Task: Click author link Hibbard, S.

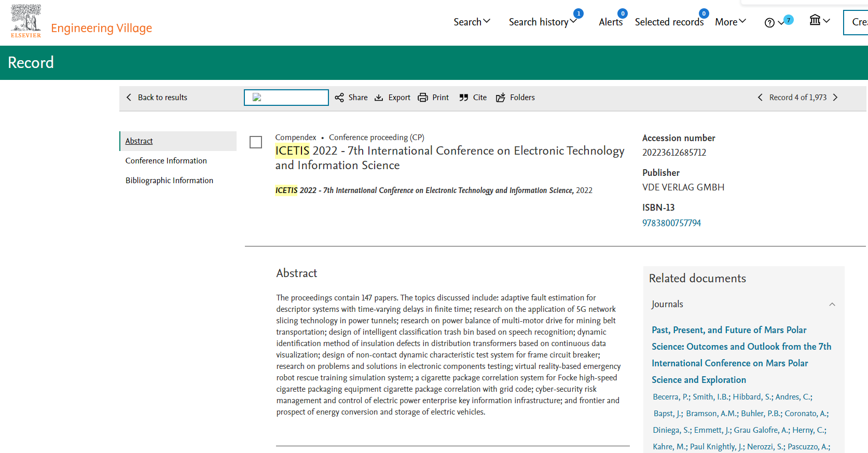Action: 753,397
